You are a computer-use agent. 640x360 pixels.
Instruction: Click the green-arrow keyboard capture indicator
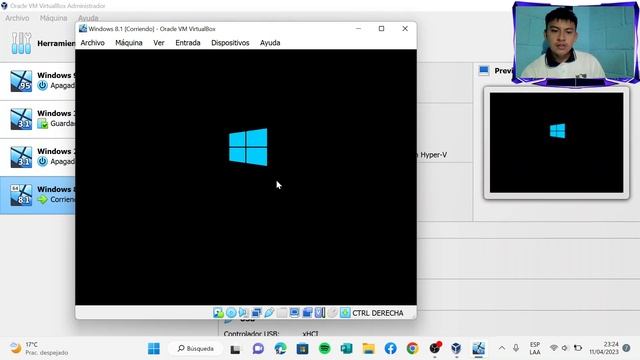coord(345,313)
